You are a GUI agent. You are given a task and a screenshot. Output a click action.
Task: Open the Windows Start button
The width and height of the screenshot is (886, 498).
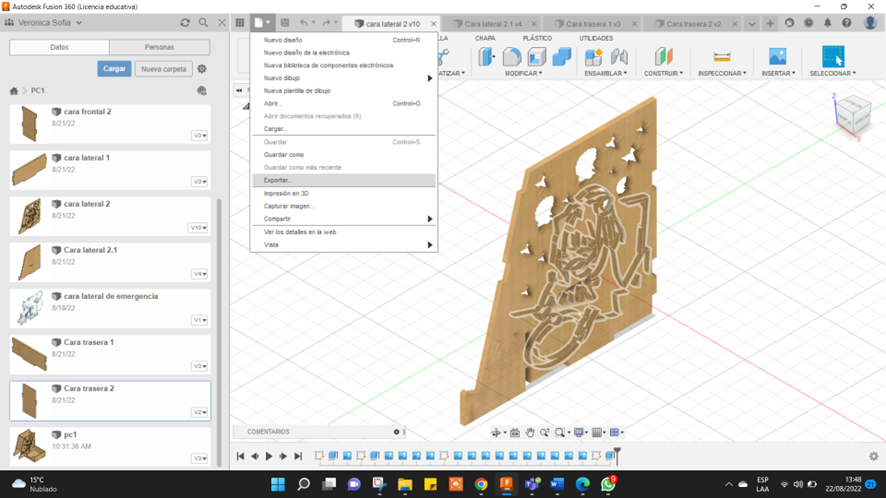point(278,484)
